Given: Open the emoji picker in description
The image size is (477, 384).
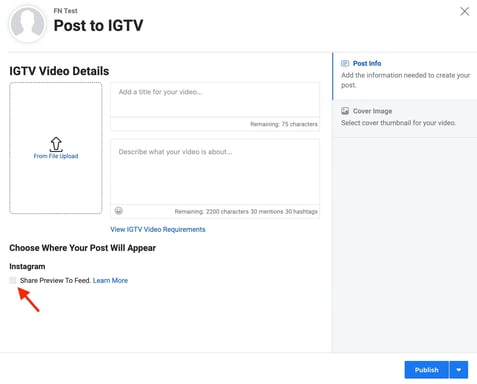Looking at the screenshot, I should [118, 211].
